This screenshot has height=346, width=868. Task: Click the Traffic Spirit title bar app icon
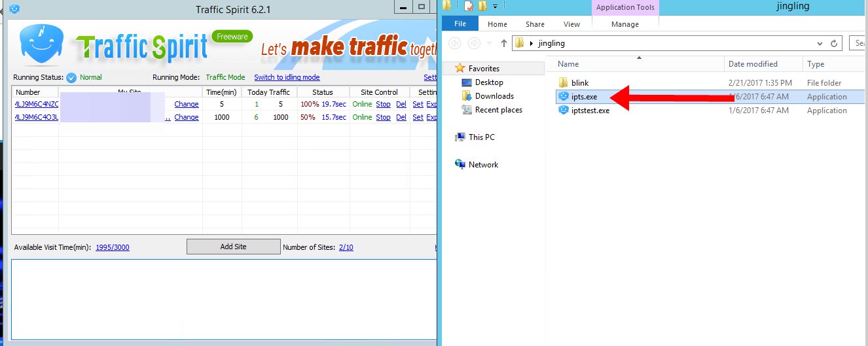point(15,9)
